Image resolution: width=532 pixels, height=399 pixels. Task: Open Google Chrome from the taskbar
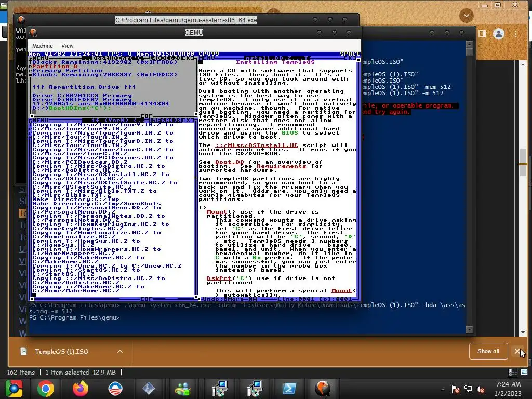tap(46, 389)
